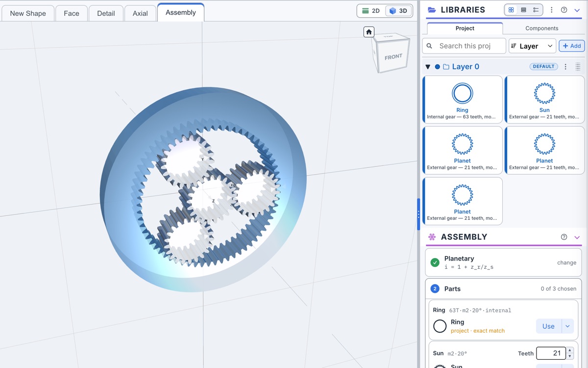
Task: Click the Layer 0 name label
Action: tap(465, 67)
